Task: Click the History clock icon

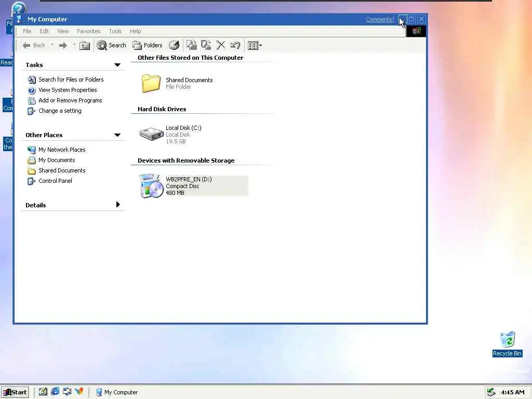Action: 174,45
